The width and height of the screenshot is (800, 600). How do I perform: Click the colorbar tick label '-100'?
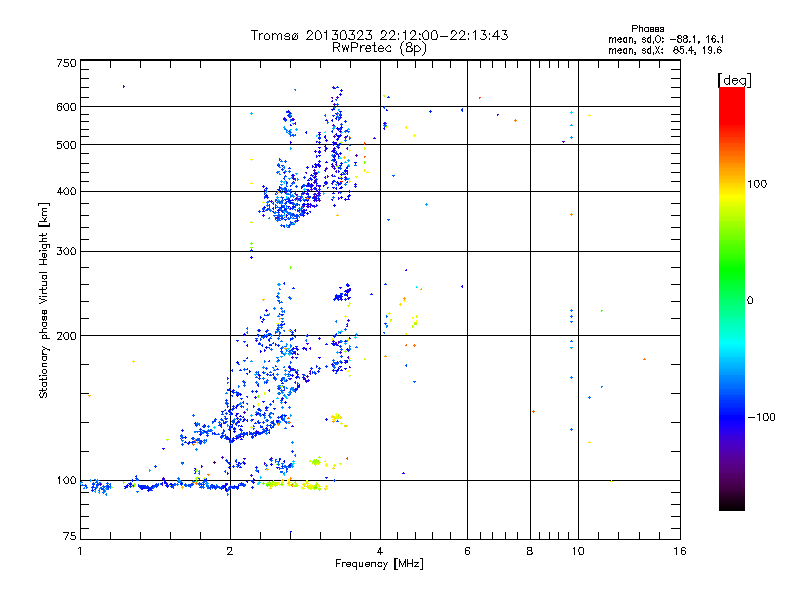(x=761, y=417)
